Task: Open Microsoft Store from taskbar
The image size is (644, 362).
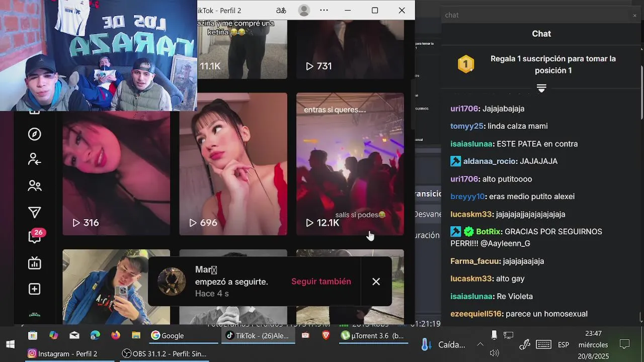Action: pyautogui.click(x=33, y=335)
